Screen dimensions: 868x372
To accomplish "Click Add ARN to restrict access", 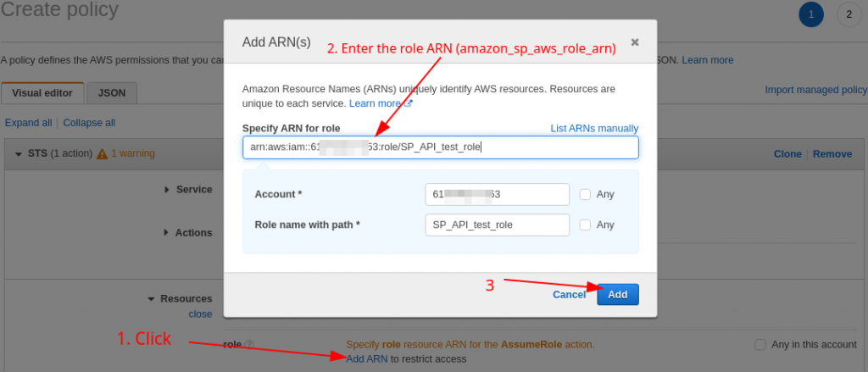I will (366, 358).
